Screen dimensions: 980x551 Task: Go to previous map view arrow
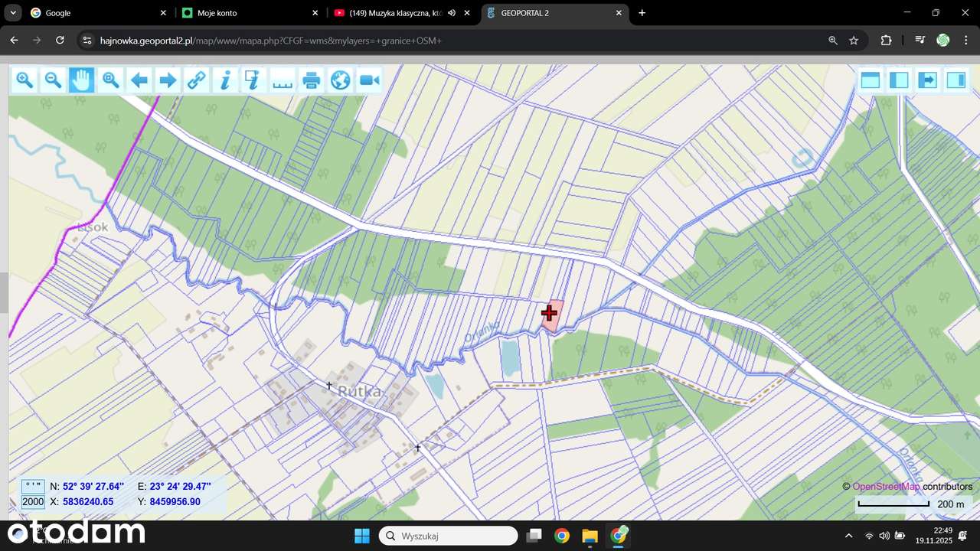click(x=139, y=80)
